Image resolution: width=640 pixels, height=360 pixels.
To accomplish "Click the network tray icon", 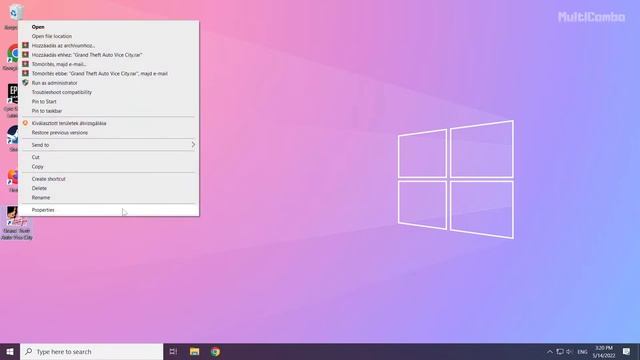I will (x=560, y=352).
